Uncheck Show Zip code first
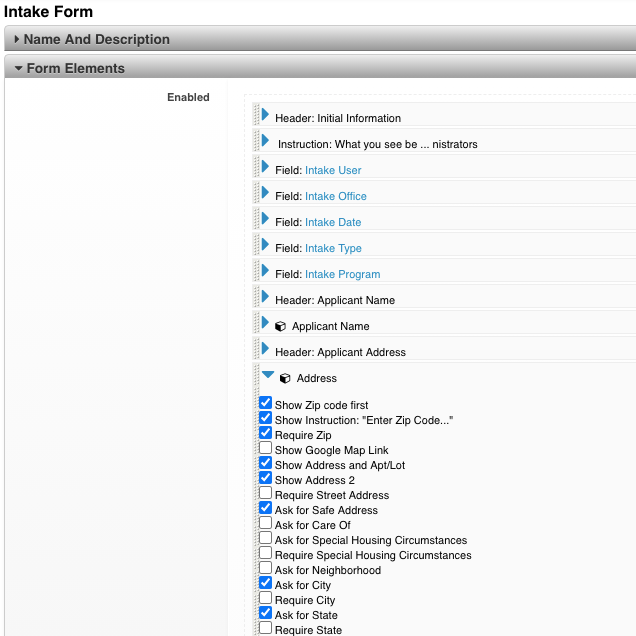636x636 pixels. click(265, 404)
